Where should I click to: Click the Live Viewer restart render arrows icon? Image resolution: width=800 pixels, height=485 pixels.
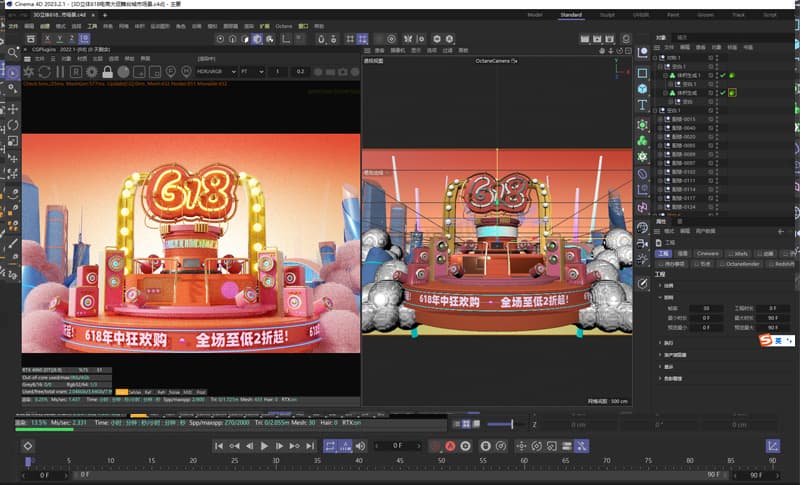click(x=44, y=72)
